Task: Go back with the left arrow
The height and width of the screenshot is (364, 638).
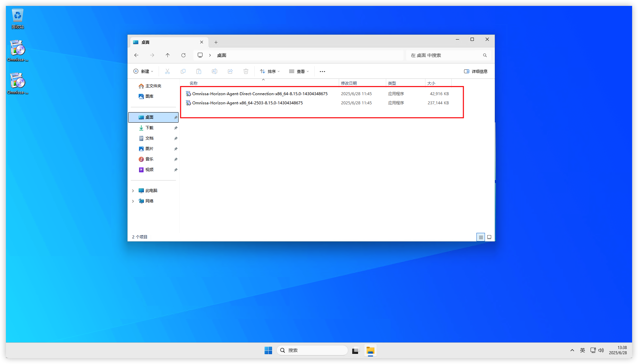Action: [136, 55]
